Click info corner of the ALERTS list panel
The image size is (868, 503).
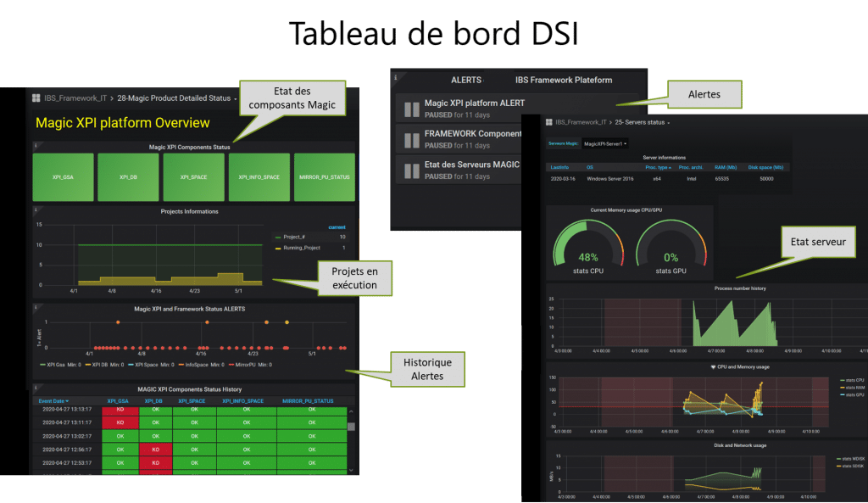click(x=395, y=78)
